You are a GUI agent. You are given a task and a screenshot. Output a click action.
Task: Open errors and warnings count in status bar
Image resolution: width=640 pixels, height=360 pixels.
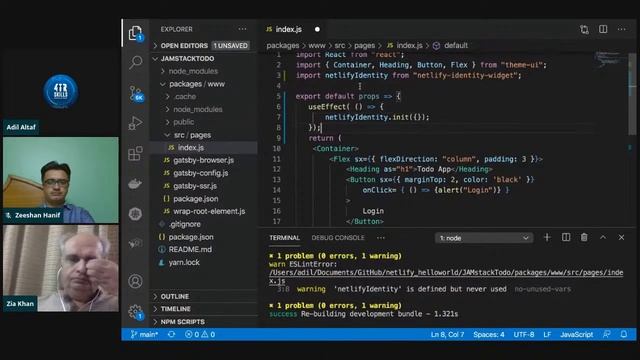pyautogui.click(x=200, y=334)
